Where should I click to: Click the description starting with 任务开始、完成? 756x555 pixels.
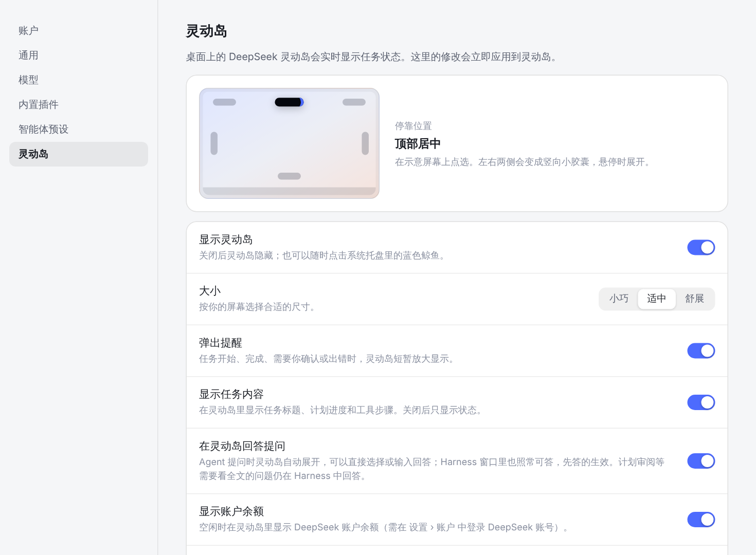[328, 359]
